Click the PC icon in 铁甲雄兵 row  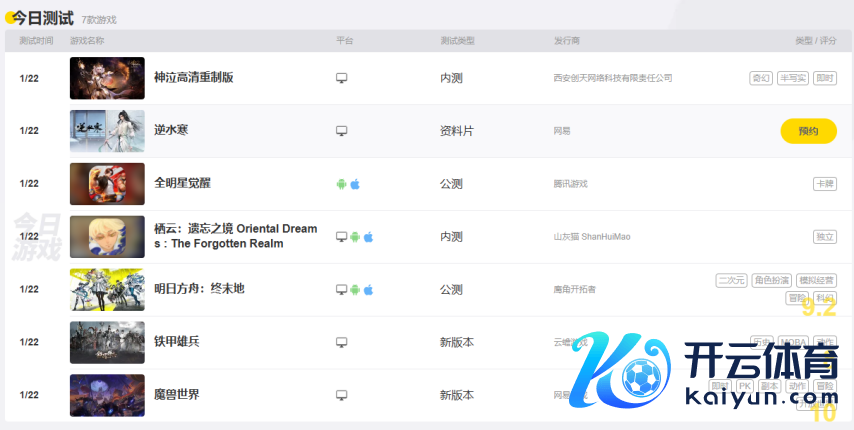coord(341,342)
